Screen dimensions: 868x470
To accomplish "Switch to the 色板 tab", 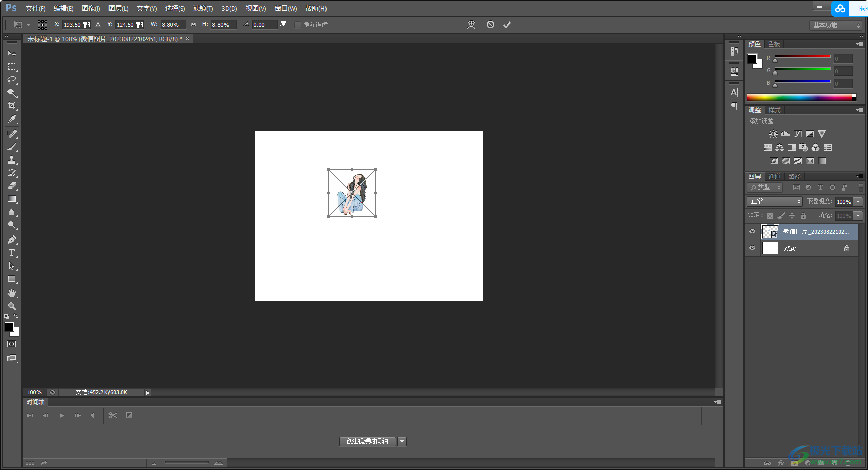I will point(774,44).
